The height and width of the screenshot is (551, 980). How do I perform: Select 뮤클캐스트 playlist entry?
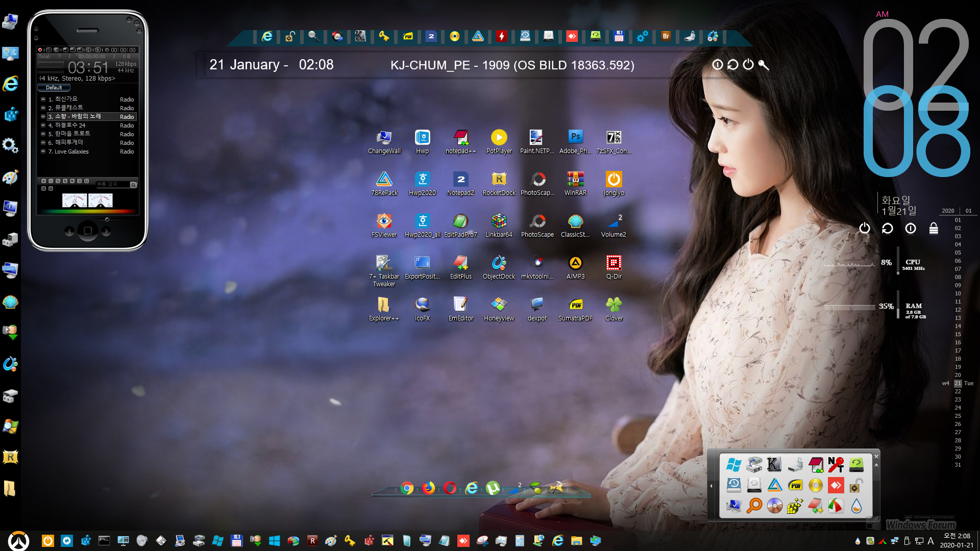click(x=88, y=108)
